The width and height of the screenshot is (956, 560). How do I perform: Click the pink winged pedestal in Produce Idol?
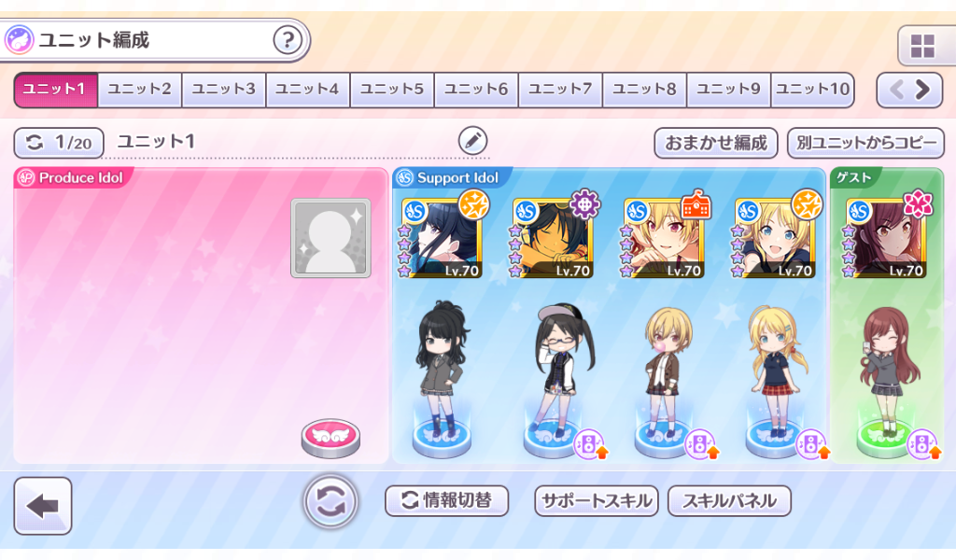331,438
